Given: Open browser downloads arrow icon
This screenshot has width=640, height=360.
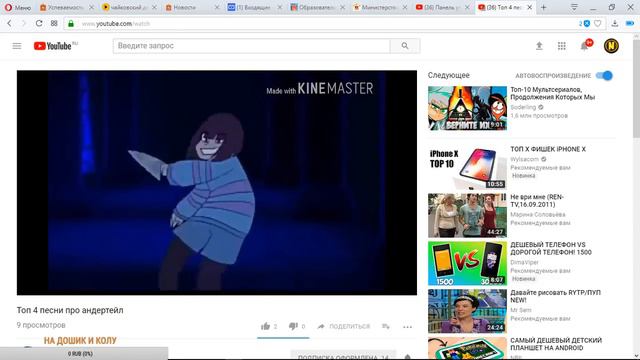Looking at the screenshot, I should pyautogui.click(x=615, y=24).
